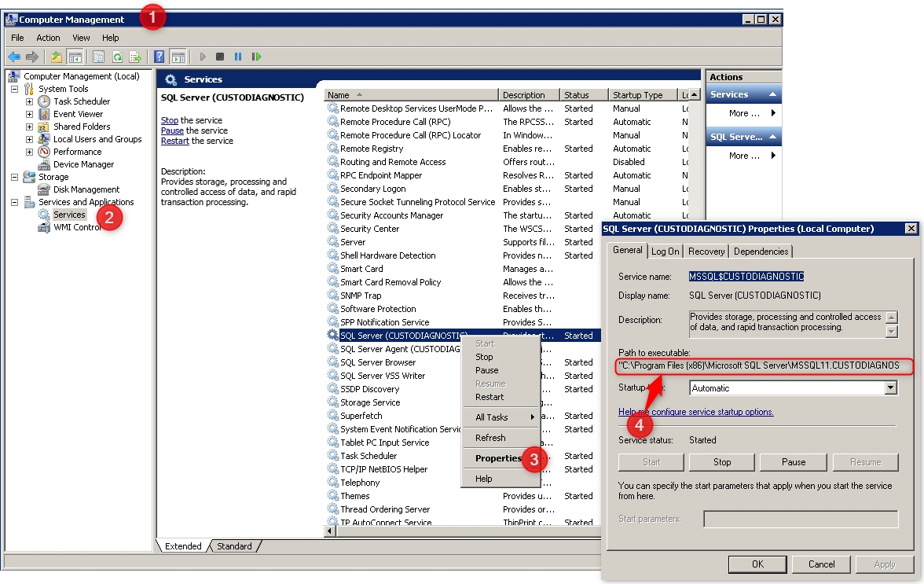Expand the Shared Folders node
Image resolution: width=924 pixels, height=584 pixels.
(30, 127)
